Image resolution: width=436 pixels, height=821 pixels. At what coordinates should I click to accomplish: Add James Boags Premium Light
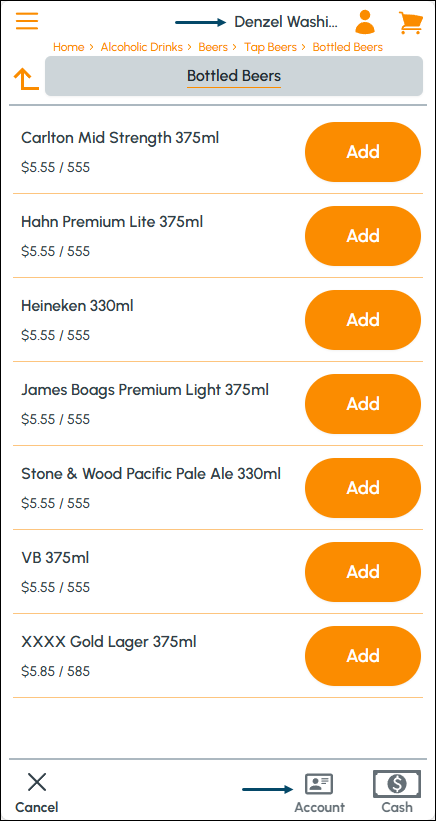click(363, 404)
